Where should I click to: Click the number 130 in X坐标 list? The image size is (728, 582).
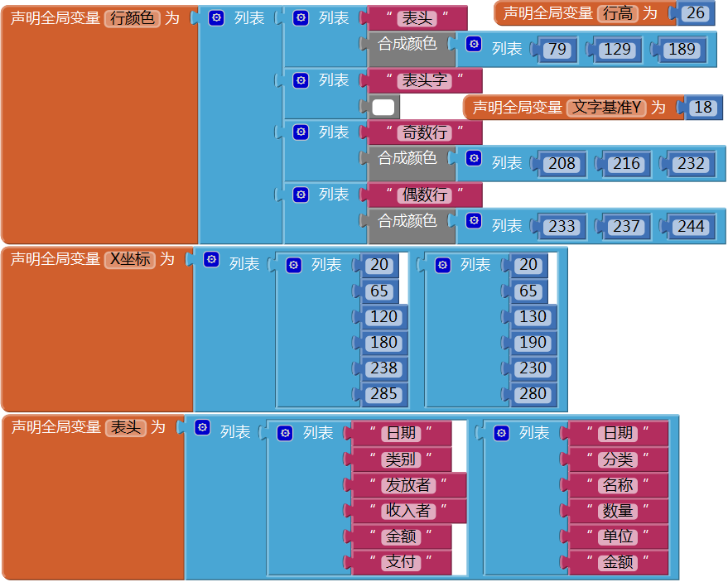coord(533,317)
